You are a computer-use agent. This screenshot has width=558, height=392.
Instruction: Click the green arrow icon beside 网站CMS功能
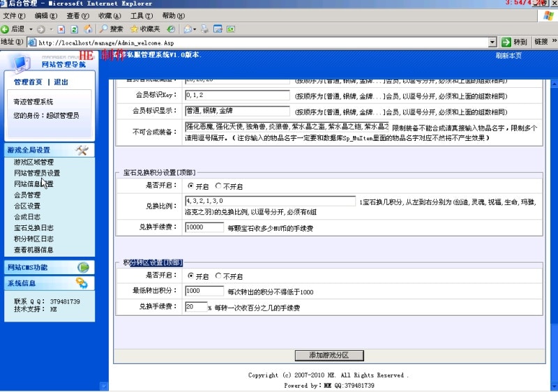coord(83,267)
